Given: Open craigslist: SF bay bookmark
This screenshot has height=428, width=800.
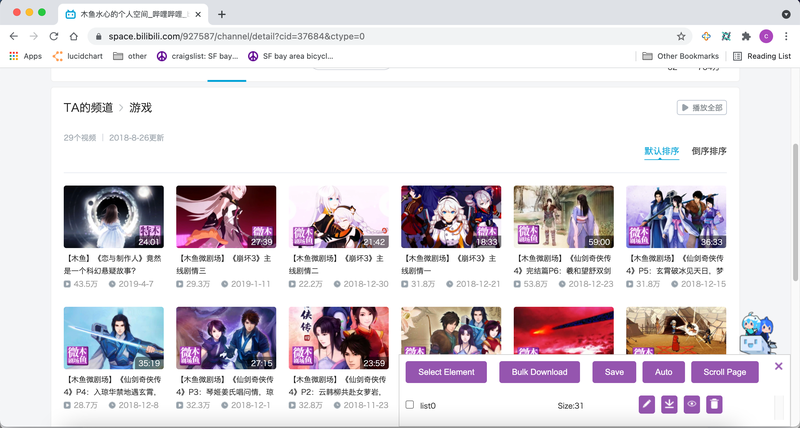Looking at the screenshot, I should (x=197, y=56).
